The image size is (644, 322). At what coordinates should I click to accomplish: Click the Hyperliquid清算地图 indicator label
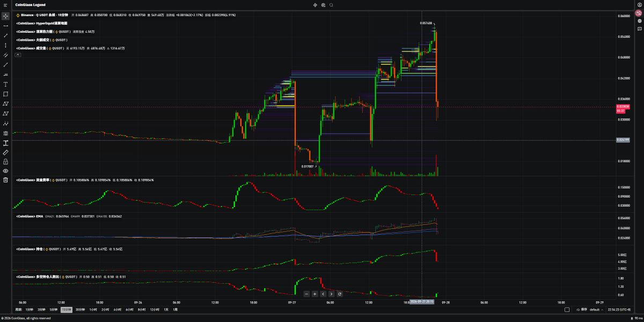pyautogui.click(x=42, y=23)
